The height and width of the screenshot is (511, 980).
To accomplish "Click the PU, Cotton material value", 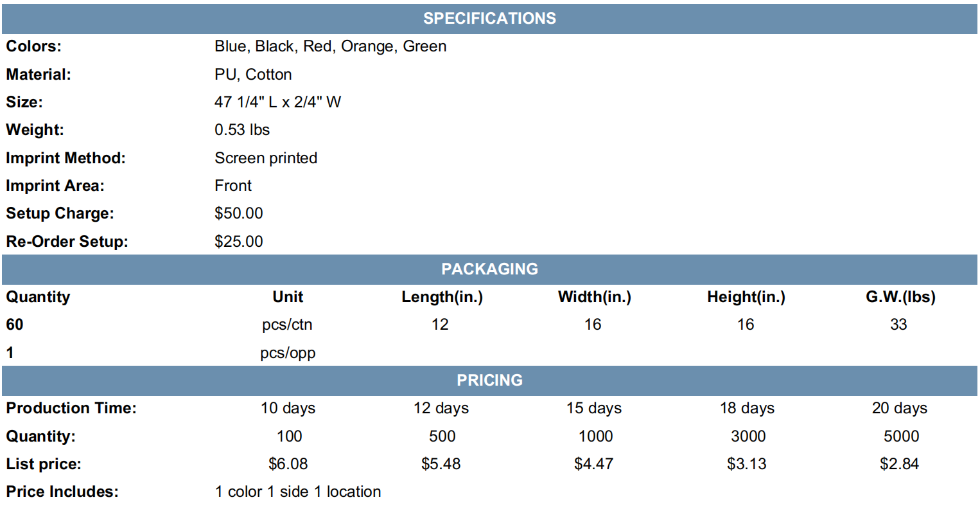I will pos(253,75).
